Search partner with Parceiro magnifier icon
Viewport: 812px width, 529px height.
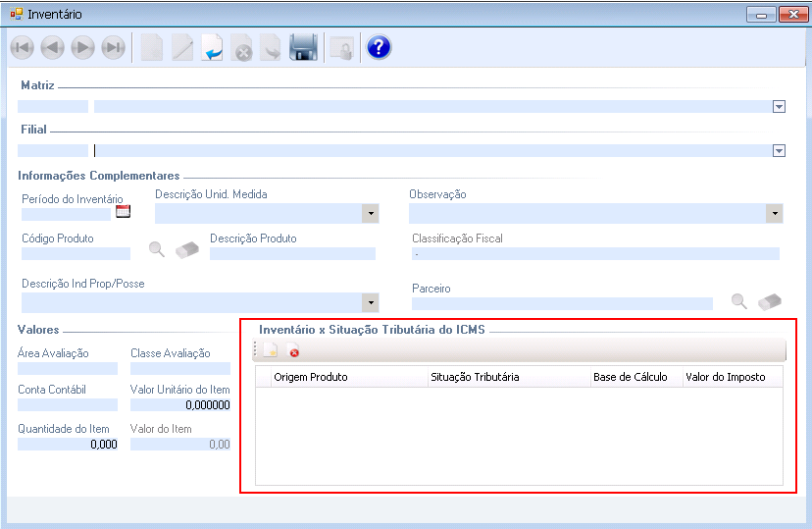click(x=739, y=301)
